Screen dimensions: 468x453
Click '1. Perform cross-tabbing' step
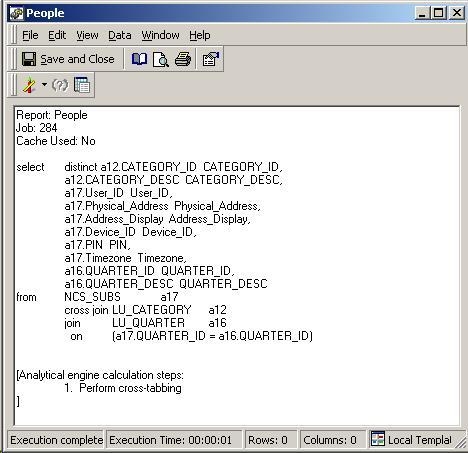[x=123, y=388]
